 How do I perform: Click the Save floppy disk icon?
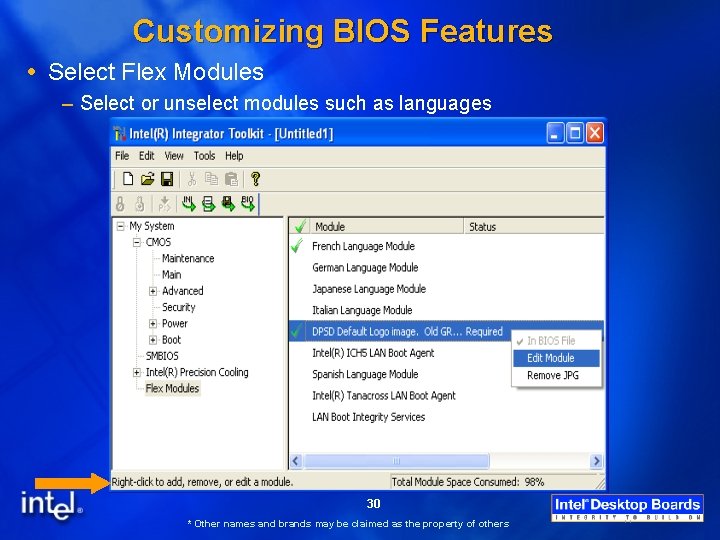click(167, 179)
